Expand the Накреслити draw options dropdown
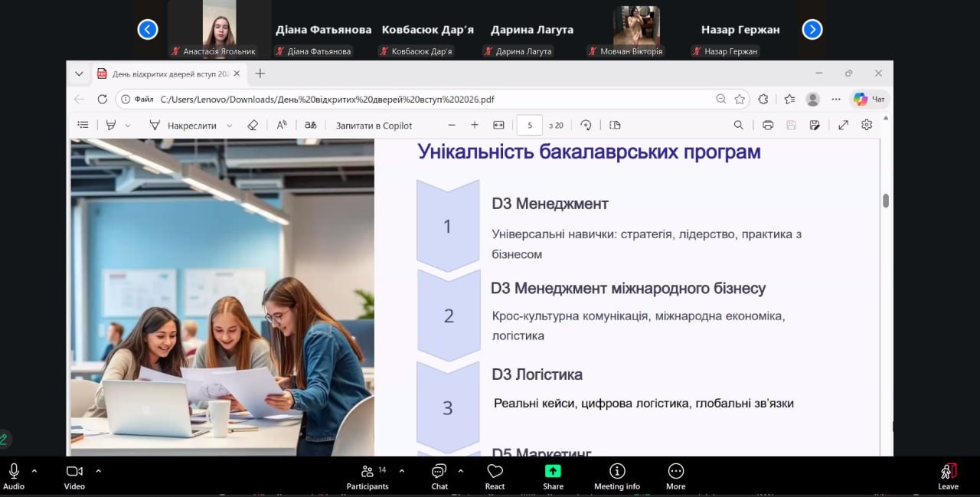This screenshot has width=980, height=497. (229, 126)
